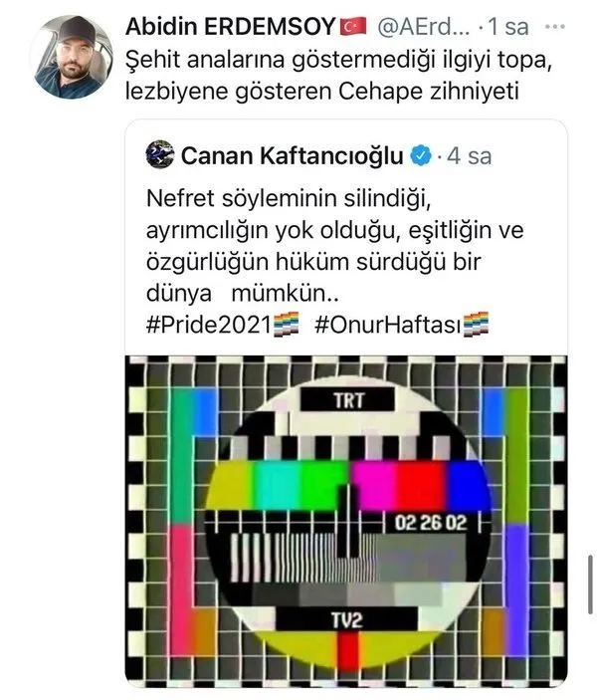The width and height of the screenshot is (597, 700).
Task: Open the three-dot more options menu
Action: [x=554, y=27]
